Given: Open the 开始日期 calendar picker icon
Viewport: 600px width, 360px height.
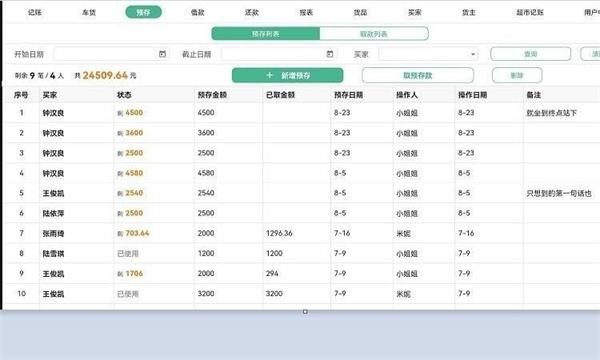Looking at the screenshot, I should (x=162, y=54).
